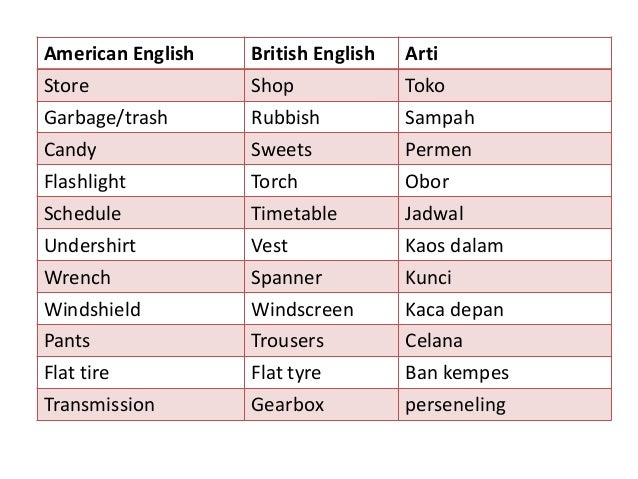Click the 'Arti' column header
The image size is (638, 479).
click(420, 53)
